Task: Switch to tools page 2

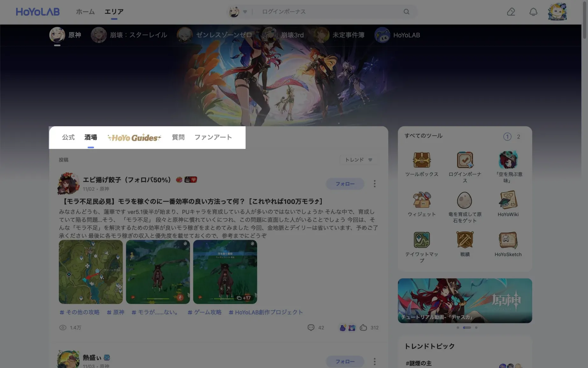Action: [519, 137]
